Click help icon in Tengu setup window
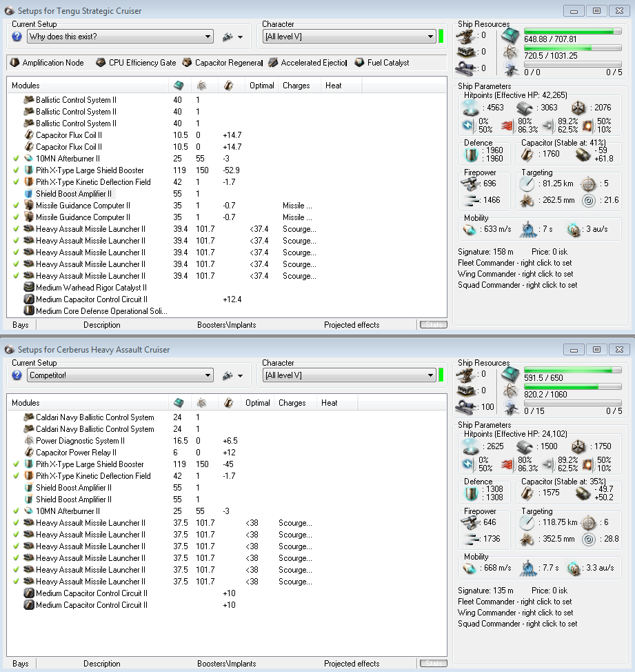 tap(17, 37)
